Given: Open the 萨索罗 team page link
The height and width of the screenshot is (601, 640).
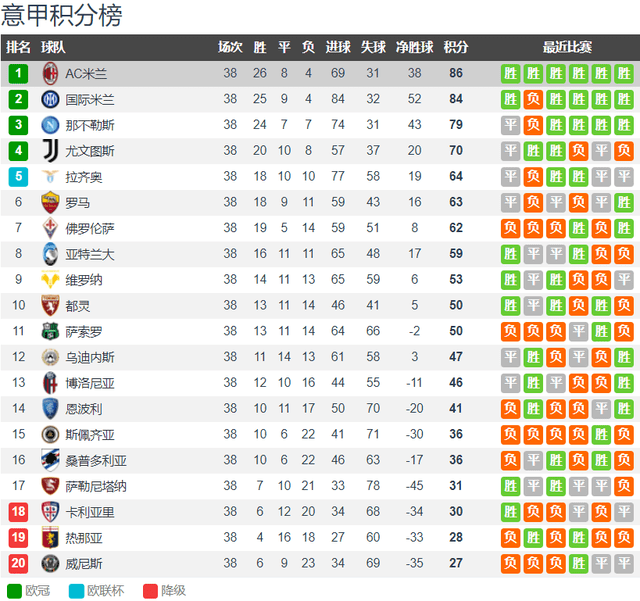Looking at the screenshot, I should [84, 332].
